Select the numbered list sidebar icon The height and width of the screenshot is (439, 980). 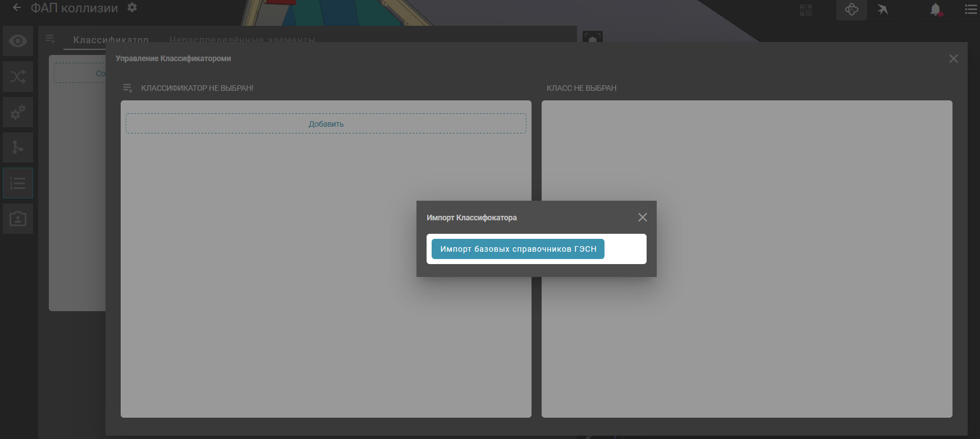18,183
